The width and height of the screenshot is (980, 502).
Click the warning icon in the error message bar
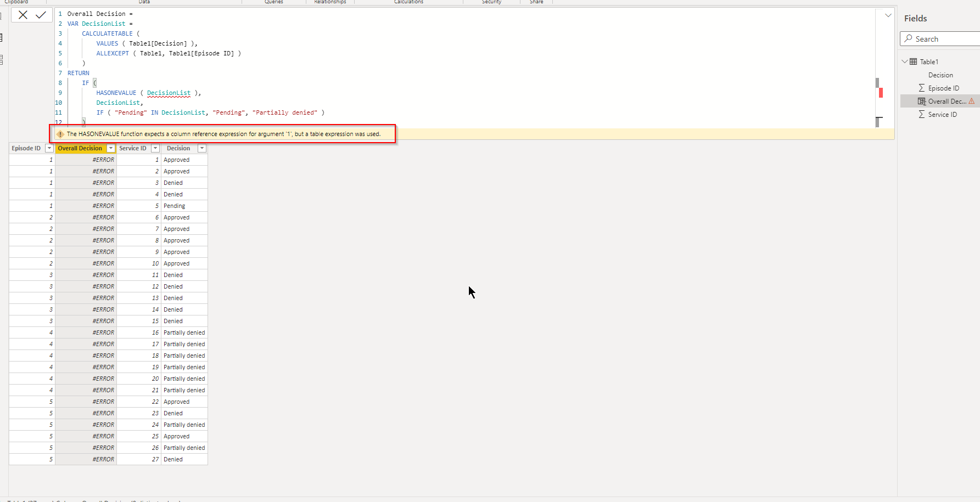tap(60, 134)
